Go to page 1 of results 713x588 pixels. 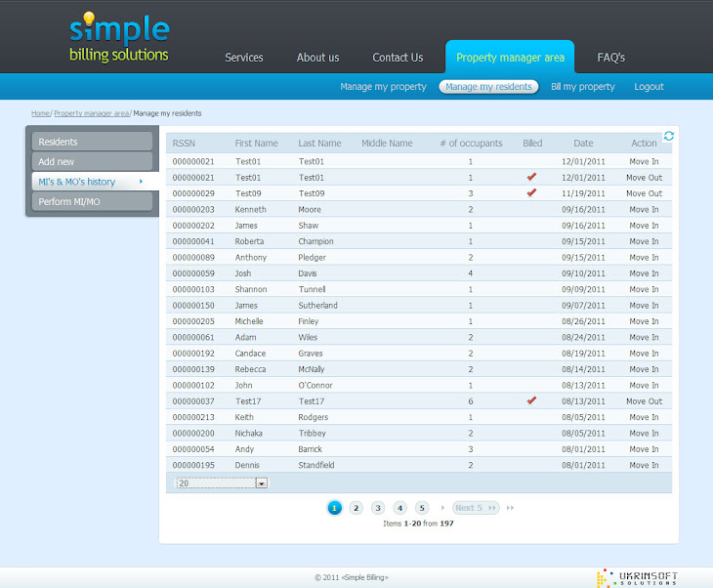coord(334,508)
